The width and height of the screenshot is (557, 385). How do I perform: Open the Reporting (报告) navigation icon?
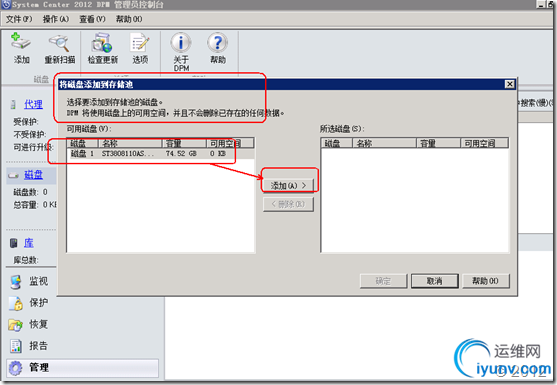16,346
